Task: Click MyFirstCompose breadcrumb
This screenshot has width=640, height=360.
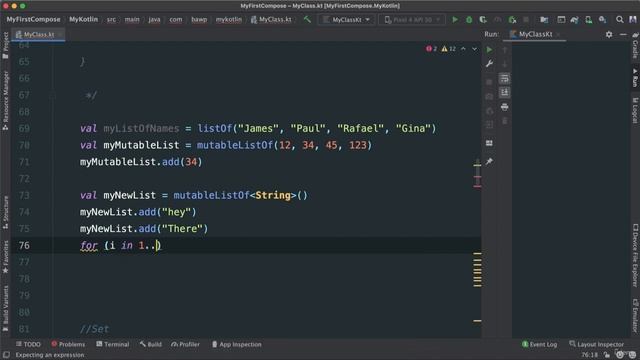Action: coord(33,19)
